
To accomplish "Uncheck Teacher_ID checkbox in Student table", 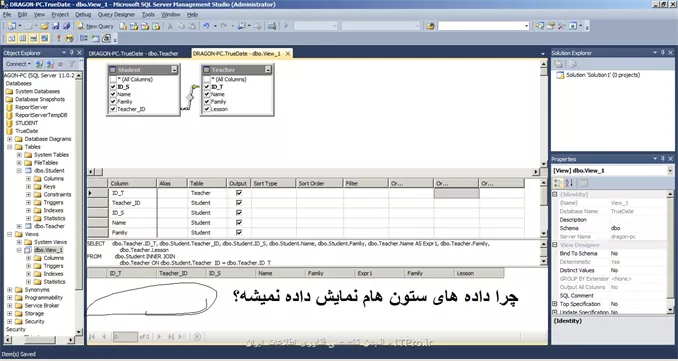I will coord(113,109).
